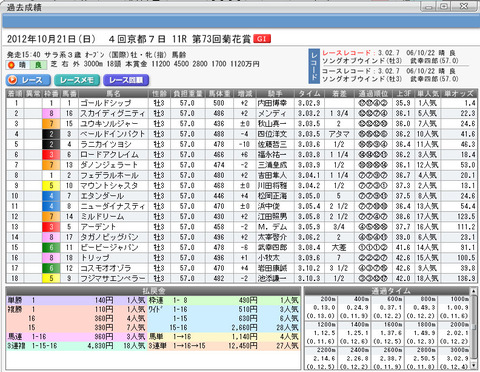Click the blue レコード vertical label
480x372 pixels.
(x=314, y=66)
